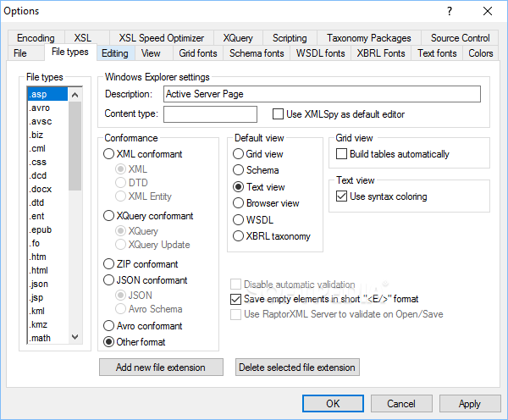Viewport: 508px width, 420px height.
Task: Select .fo file extension
Action: (47, 243)
